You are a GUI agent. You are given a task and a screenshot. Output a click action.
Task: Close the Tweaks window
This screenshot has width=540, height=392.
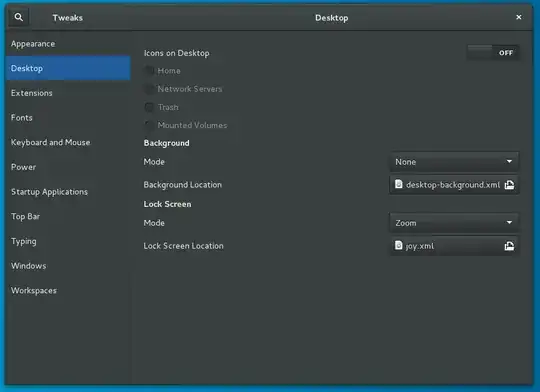(x=519, y=17)
